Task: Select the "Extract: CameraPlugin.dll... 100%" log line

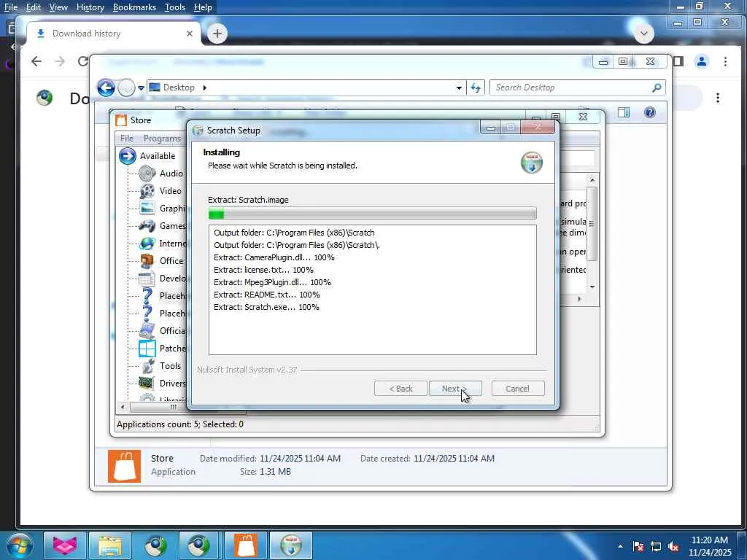Action: coord(274,257)
